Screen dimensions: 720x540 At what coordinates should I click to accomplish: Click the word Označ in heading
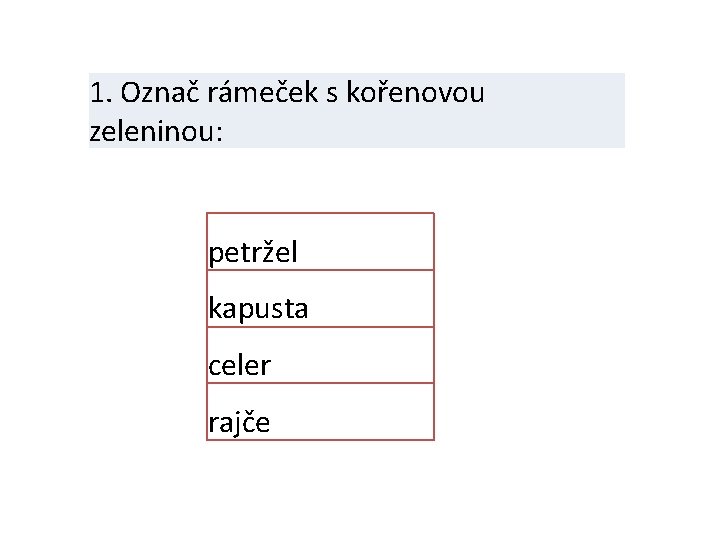[160, 92]
